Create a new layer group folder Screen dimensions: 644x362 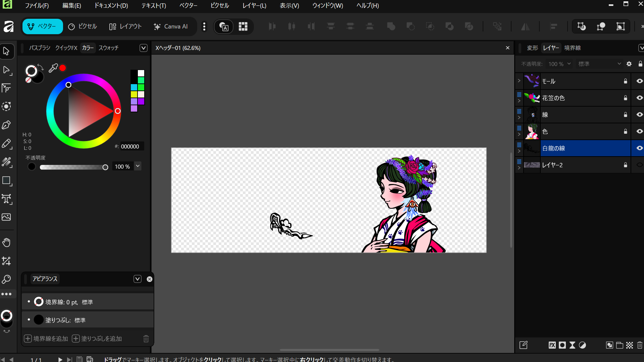pos(620,345)
